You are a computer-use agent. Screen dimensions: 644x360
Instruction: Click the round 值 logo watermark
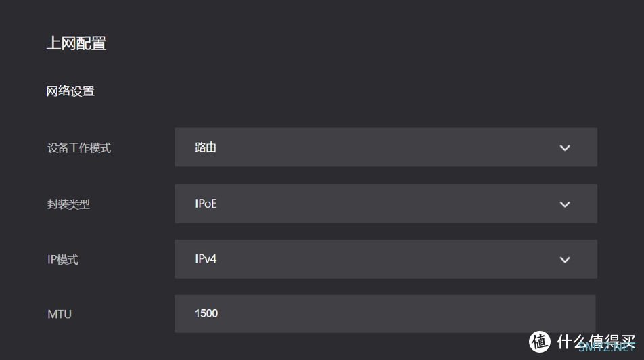(540, 342)
